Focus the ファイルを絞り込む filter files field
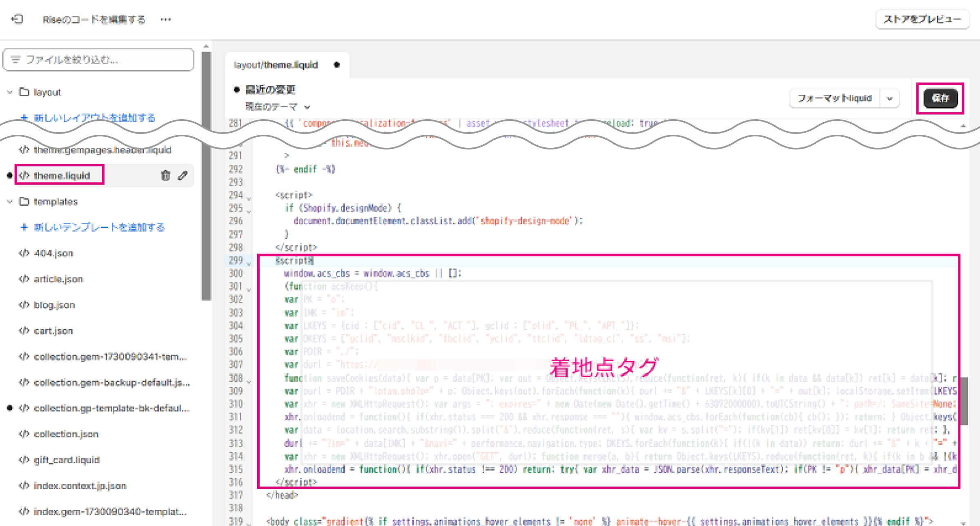The width and height of the screenshot is (980, 526). [x=98, y=60]
